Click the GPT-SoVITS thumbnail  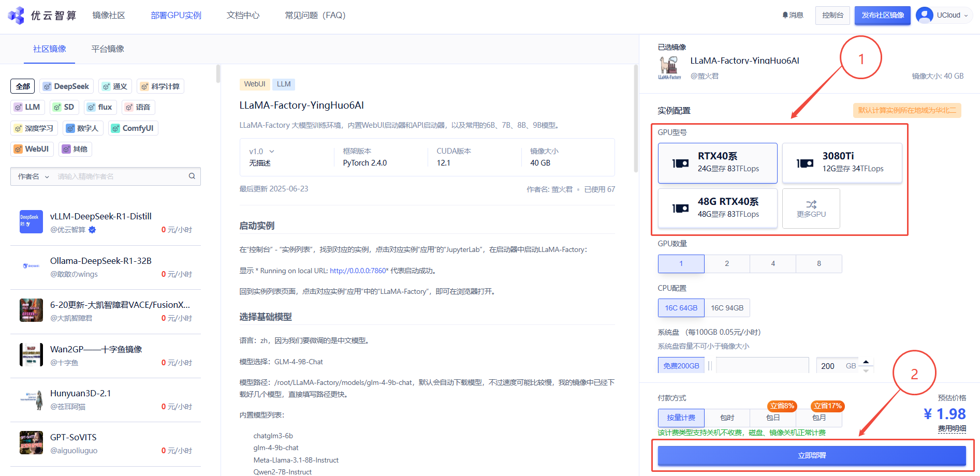(31, 443)
